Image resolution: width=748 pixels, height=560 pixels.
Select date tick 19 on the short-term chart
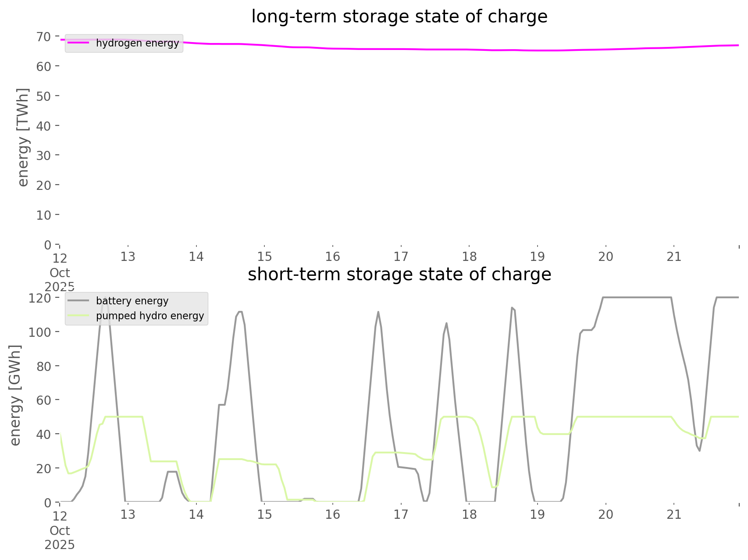point(538,514)
